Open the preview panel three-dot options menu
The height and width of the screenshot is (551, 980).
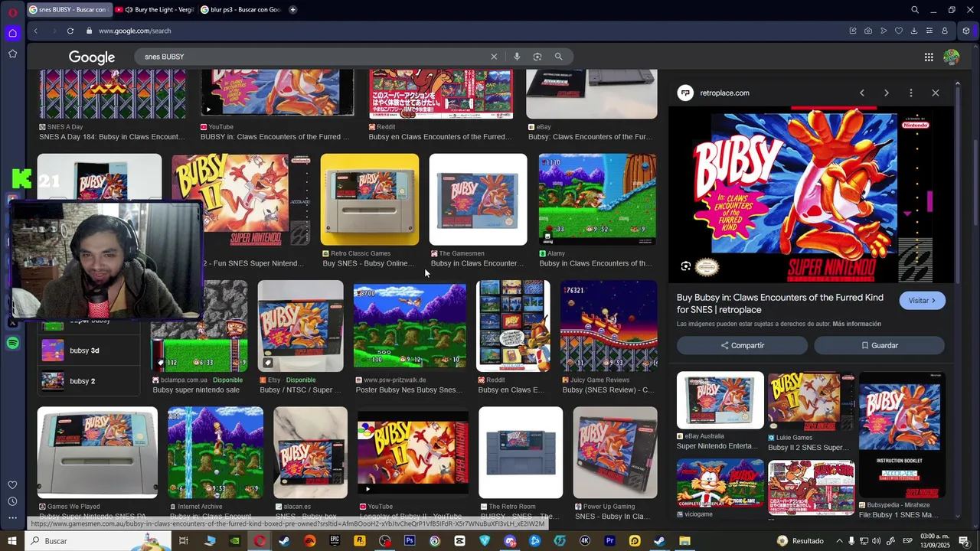tap(911, 93)
